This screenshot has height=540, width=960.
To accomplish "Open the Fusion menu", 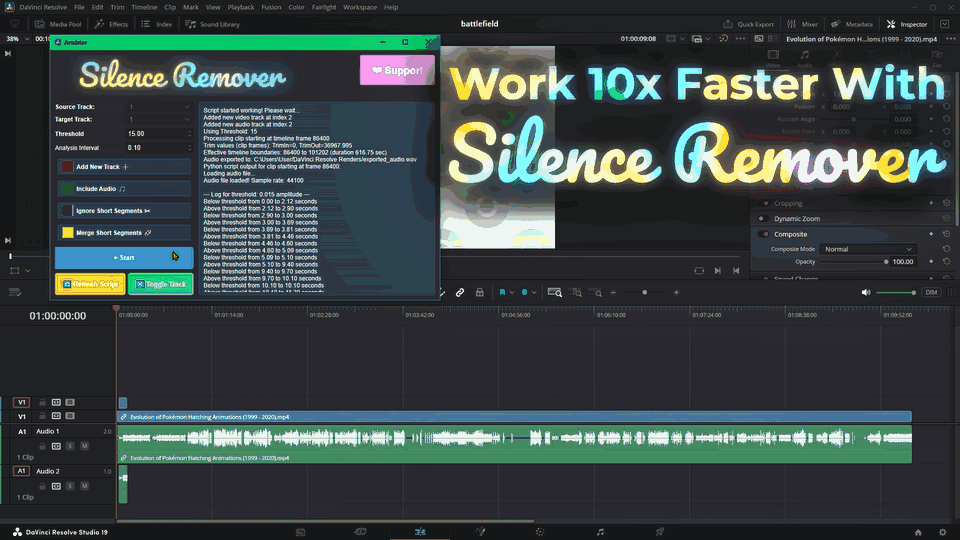I will tap(271, 7).
